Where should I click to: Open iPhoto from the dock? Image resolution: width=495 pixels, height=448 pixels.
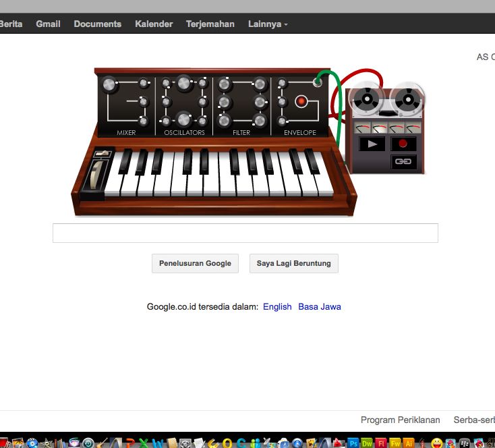(x=18, y=443)
